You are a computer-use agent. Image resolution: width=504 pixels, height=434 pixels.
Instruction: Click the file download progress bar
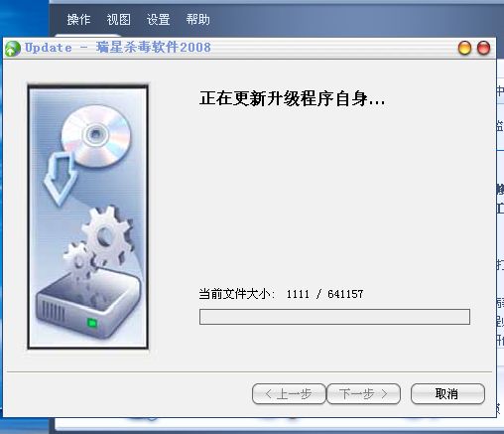(334, 317)
